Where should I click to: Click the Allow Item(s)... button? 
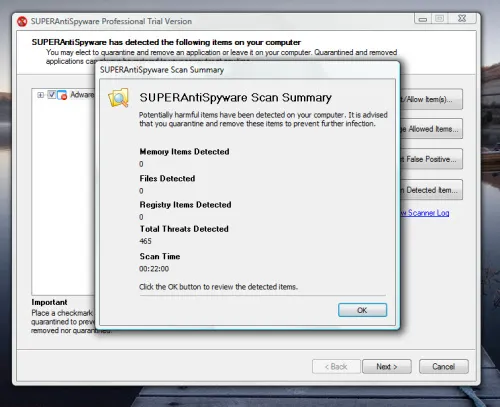(x=431, y=99)
